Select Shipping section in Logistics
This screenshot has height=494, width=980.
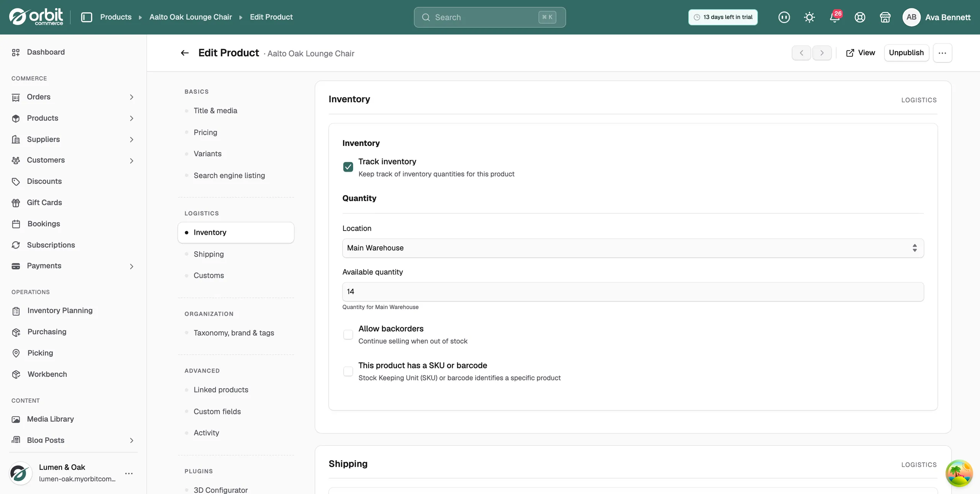point(236,254)
